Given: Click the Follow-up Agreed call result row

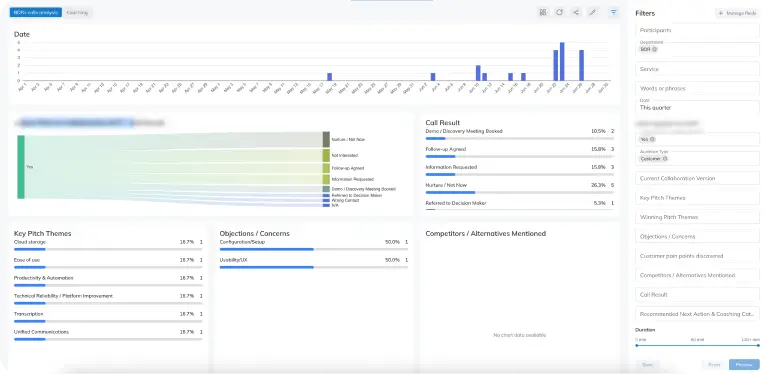Looking at the screenshot, I should (x=520, y=153).
